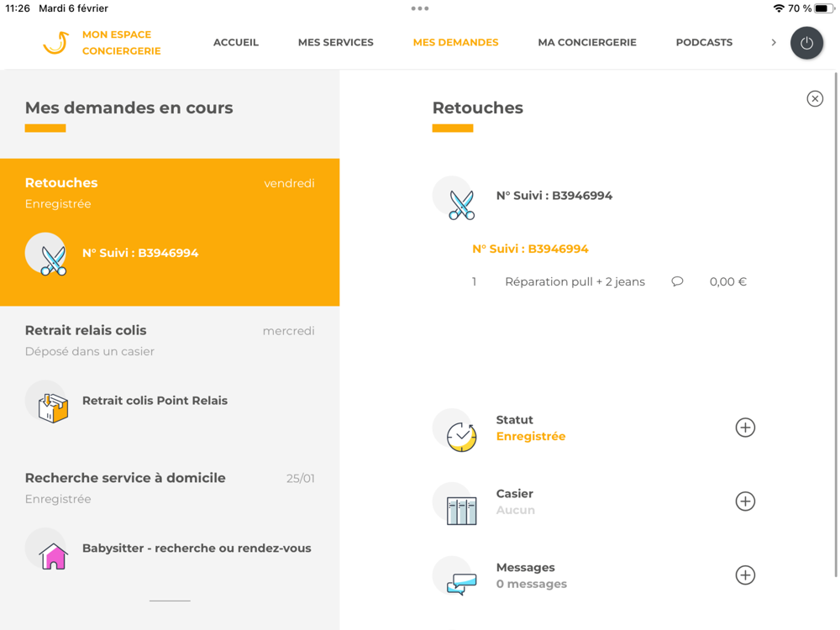Expand the Casier section
Image resolution: width=840 pixels, height=630 pixels.
[745, 501]
